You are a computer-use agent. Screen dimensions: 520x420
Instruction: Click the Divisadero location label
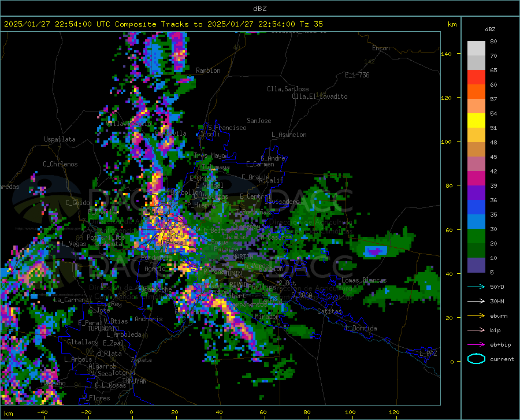point(282,202)
